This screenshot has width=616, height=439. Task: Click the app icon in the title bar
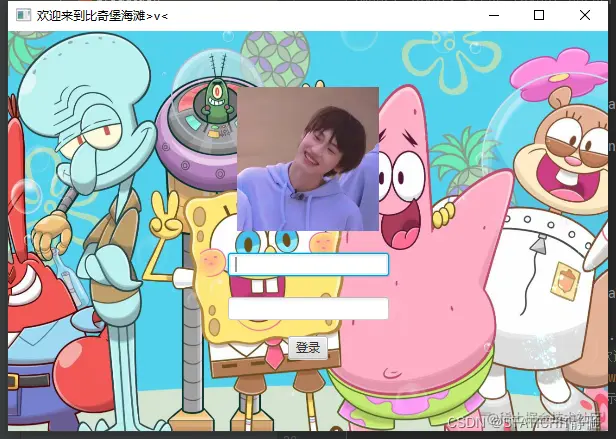[24, 15]
